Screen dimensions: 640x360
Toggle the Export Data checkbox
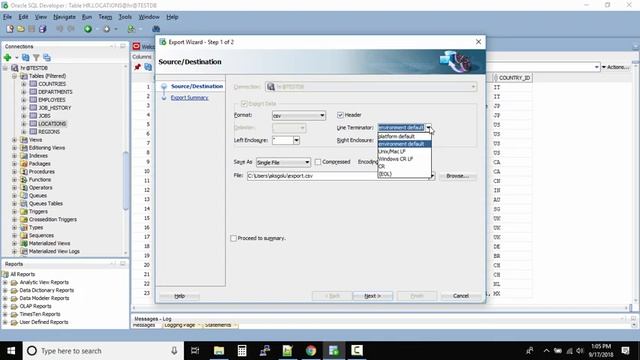coord(244,104)
